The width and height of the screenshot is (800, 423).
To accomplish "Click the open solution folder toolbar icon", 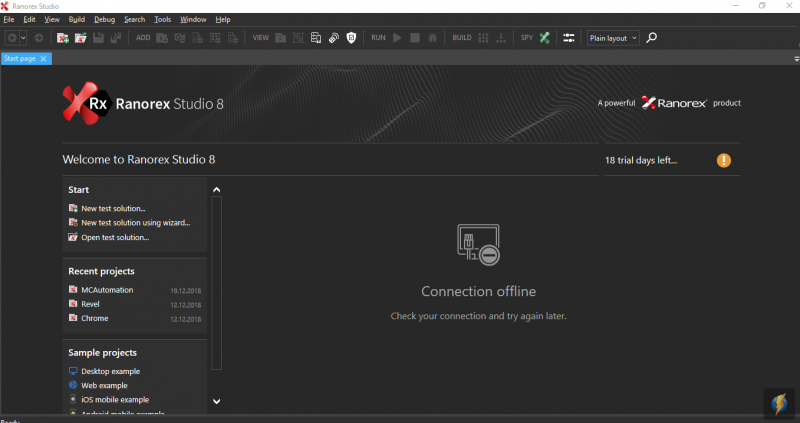I will (81, 38).
